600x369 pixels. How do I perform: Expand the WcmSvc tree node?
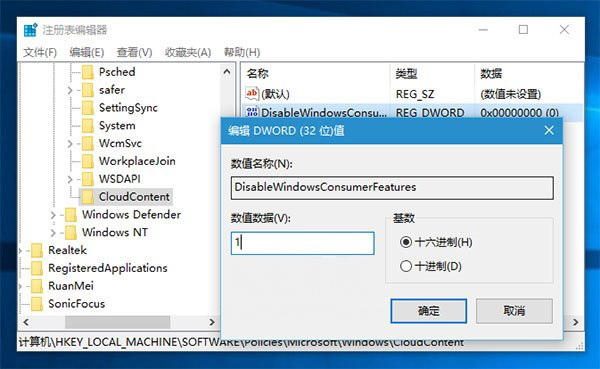point(70,144)
